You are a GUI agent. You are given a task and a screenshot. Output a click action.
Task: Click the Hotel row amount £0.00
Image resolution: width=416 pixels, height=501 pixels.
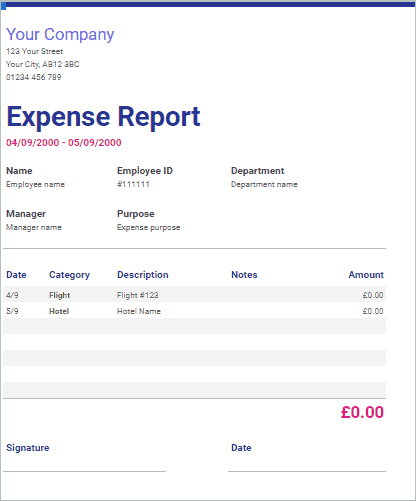point(373,311)
